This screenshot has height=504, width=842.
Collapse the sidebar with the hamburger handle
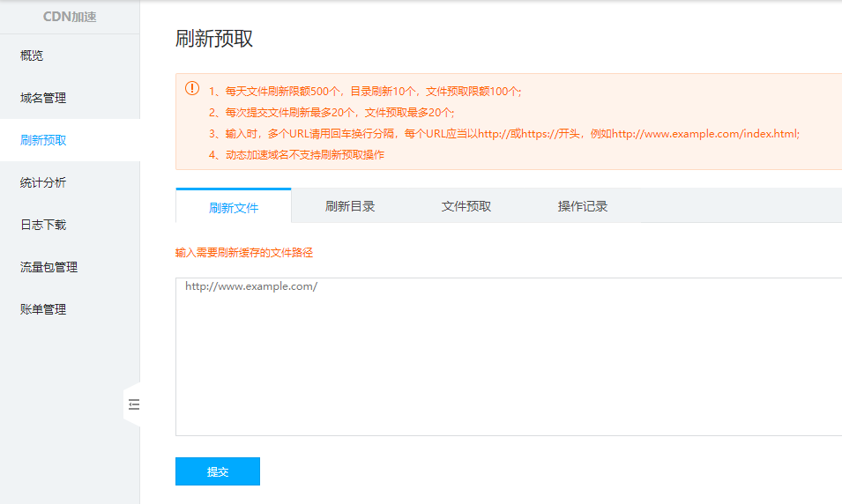coord(133,404)
